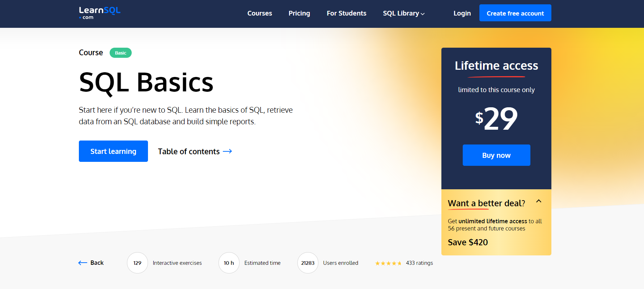Click the Start learning button
Viewport: 644px width, 289px height.
click(113, 151)
